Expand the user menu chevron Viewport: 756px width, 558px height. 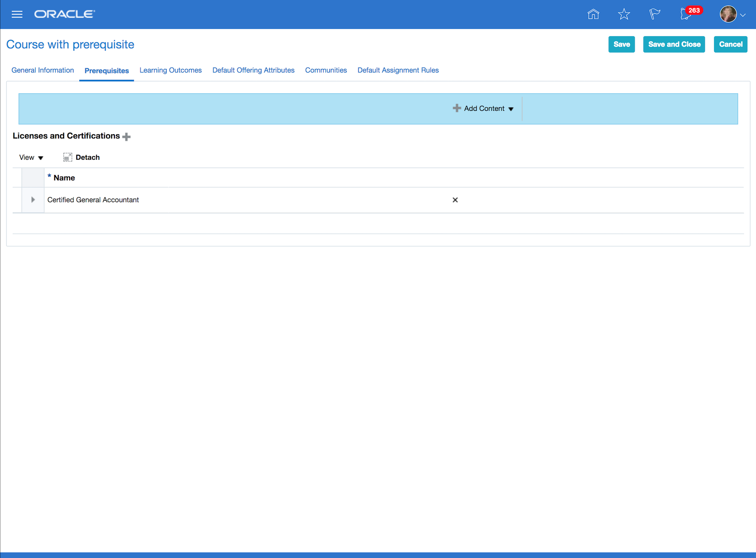tap(743, 15)
